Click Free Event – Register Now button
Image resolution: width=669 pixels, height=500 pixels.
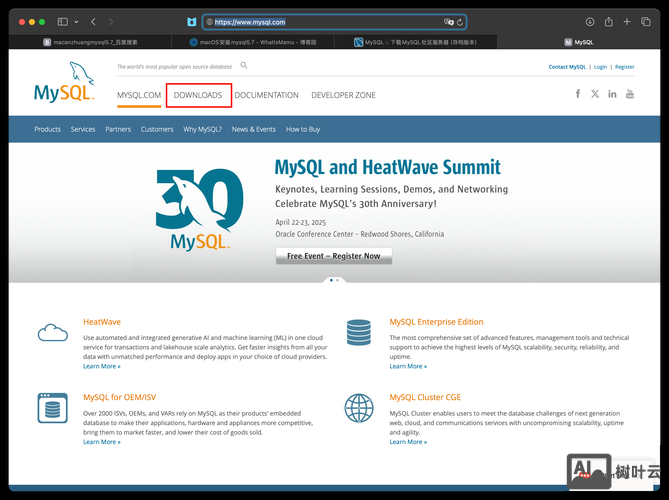coord(333,256)
